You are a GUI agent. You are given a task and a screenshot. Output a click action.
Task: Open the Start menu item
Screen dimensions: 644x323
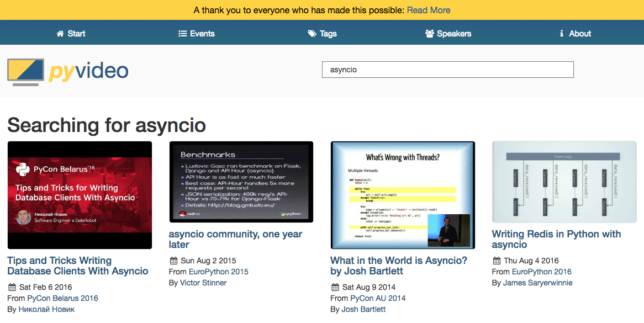pos(71,34)
